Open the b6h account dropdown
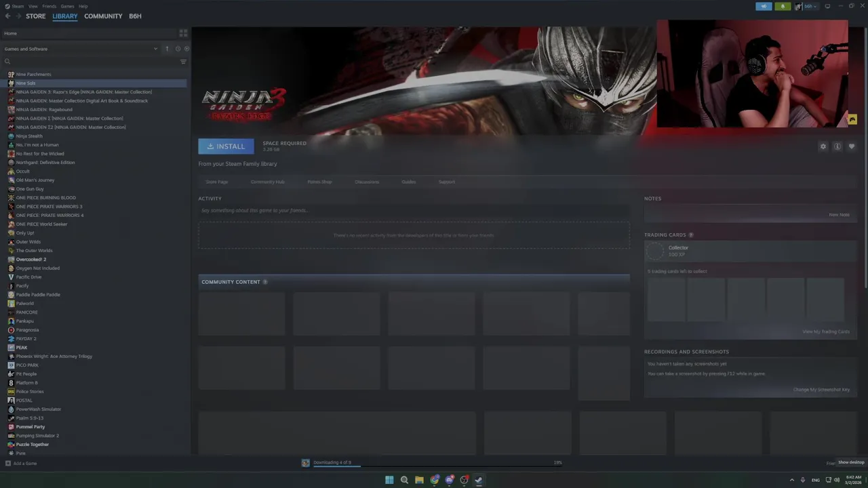This screenshot has width=868, height=488. (807, 6)
